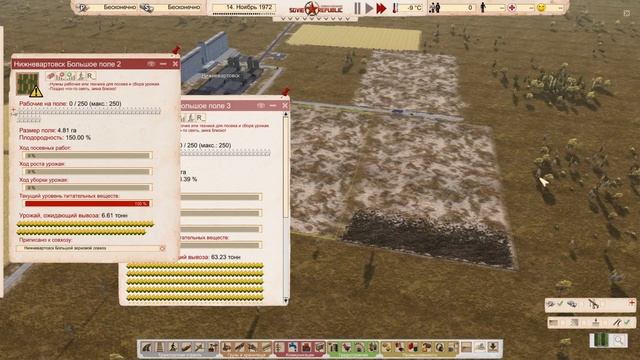Click the small icon in top-right corner

tap(627, 13)
